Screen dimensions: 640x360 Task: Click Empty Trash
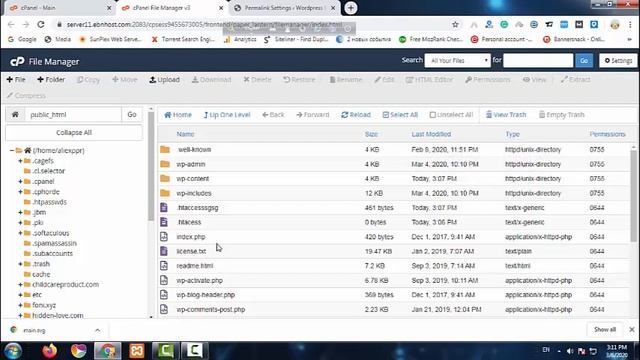(x=562, y=115)
